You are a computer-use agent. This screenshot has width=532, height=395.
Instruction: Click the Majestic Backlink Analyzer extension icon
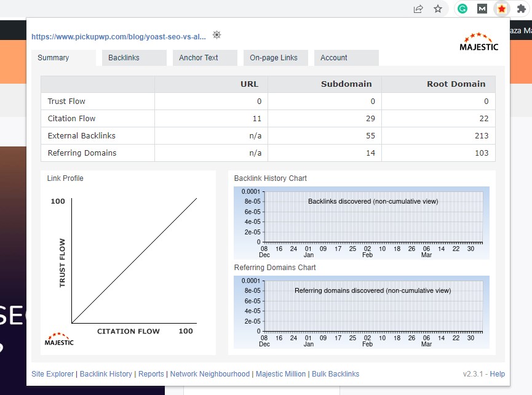(502, 9)
